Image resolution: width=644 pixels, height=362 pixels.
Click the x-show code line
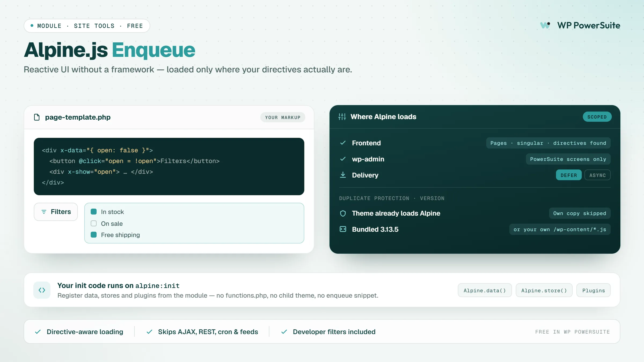pos(101,172)
